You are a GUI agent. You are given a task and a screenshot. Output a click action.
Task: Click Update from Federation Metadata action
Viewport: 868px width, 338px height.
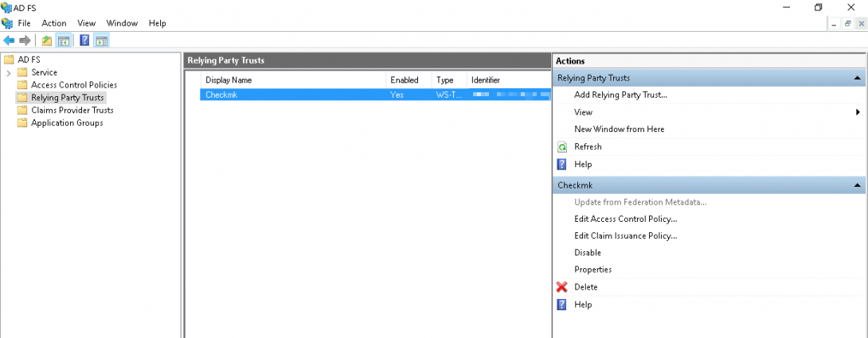[x=640, y=202]
